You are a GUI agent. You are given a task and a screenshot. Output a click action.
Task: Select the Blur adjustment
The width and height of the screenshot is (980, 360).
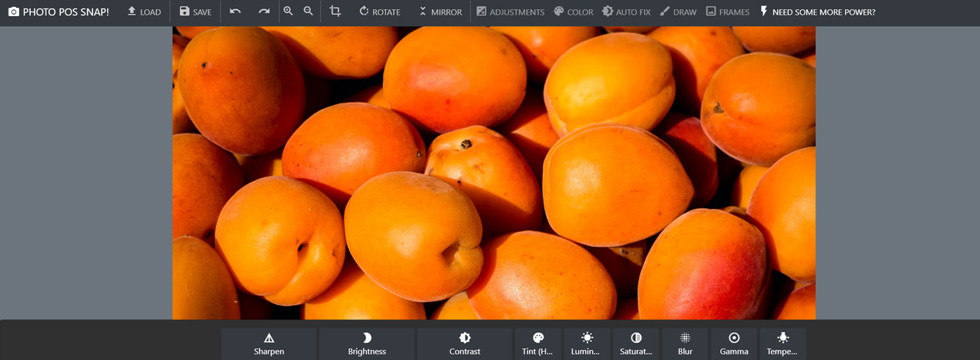(x=685, y=344)
